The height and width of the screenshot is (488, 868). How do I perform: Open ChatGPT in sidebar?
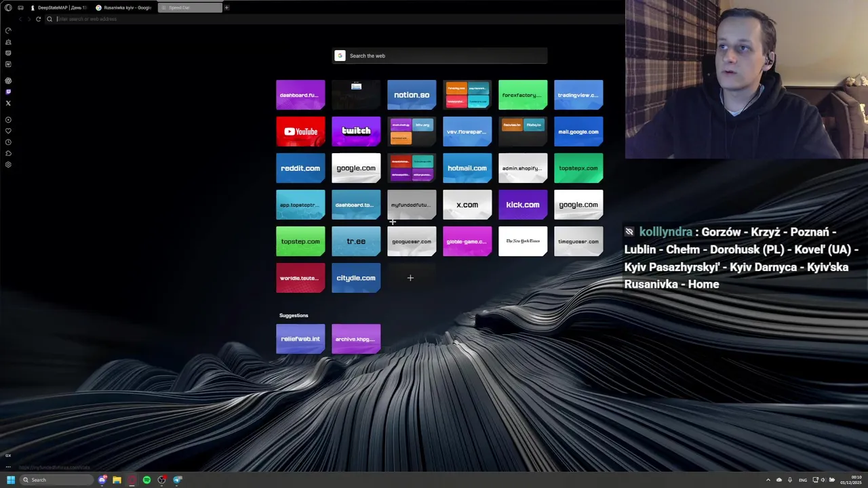click(x=8, y=81)
